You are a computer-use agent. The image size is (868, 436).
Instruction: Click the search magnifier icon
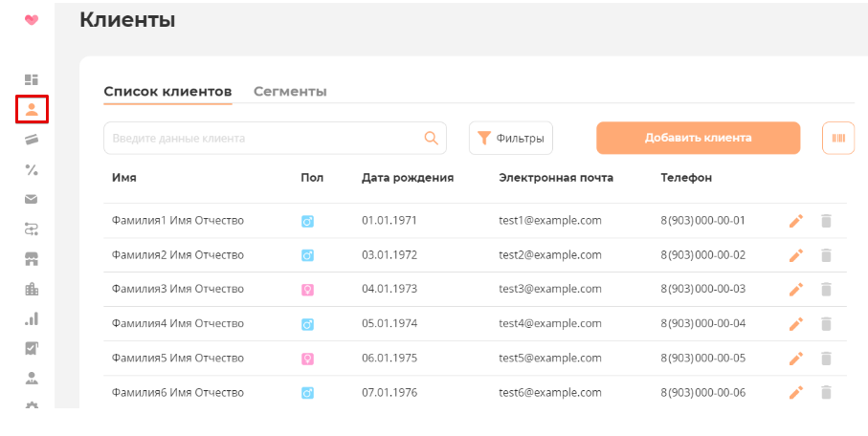(431, 138)
